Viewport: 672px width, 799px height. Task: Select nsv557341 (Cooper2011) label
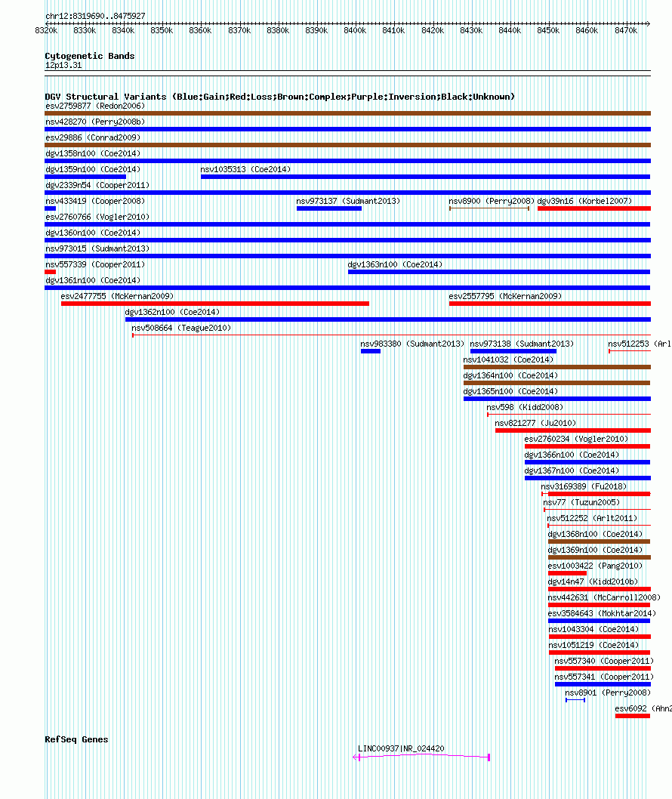pyautogui.click(x=604, y=676)
